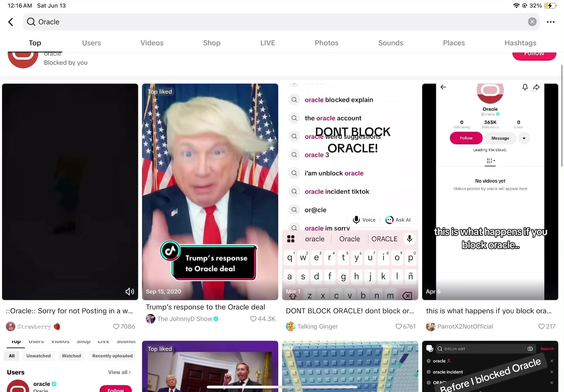Image resolution: width=564 pixels, height=392 pixels.
Task: Clear the Oracle search text
Action: 532,22
